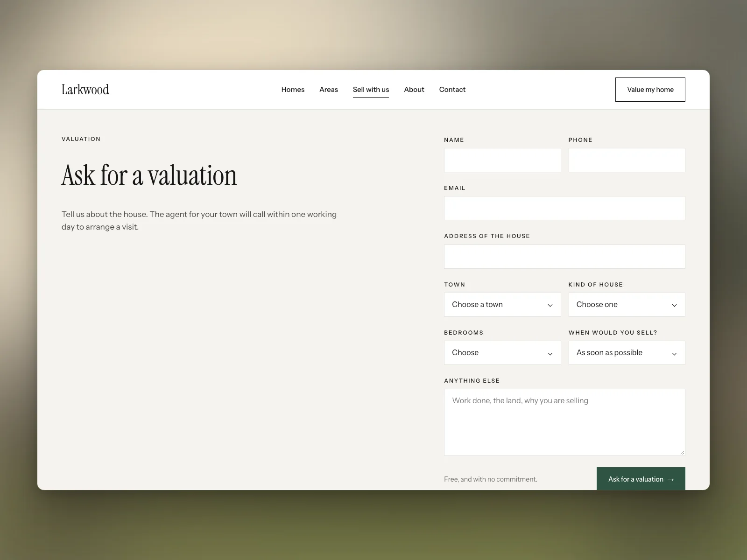Select the Sell with us nav item

click(371, 90)
